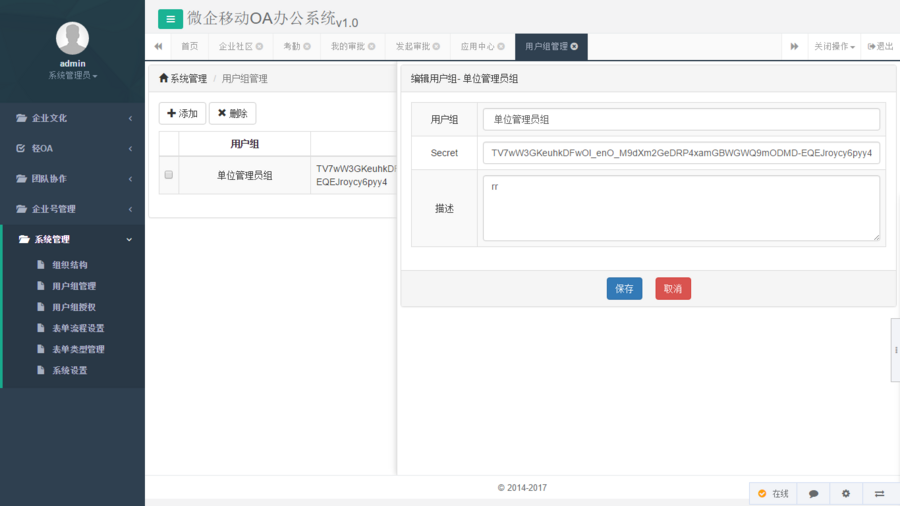Viewport: 900px width, 506px height.
Task: Check the 单位管理员组 row checkbox
Action: tap(169, 174)
